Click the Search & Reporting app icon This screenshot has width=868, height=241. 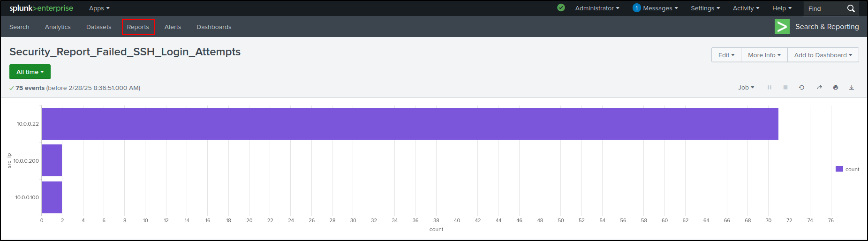tap(782, 27)
